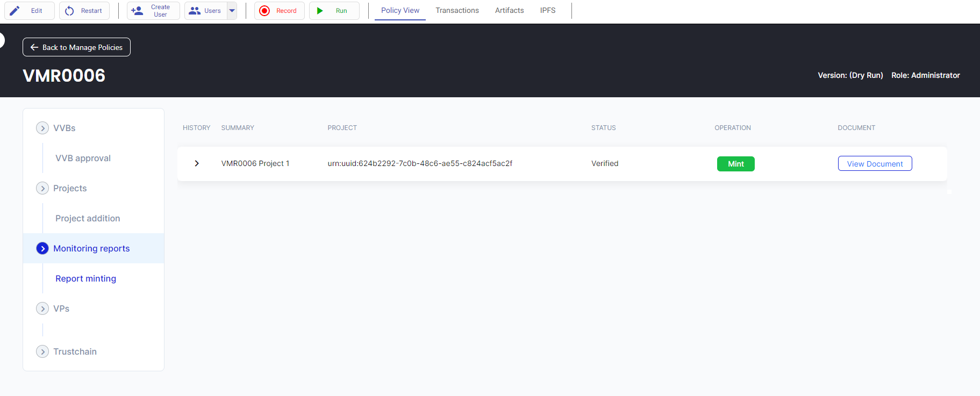Click the Users group icon
The image size is (980, 396).
coord(195,11)
